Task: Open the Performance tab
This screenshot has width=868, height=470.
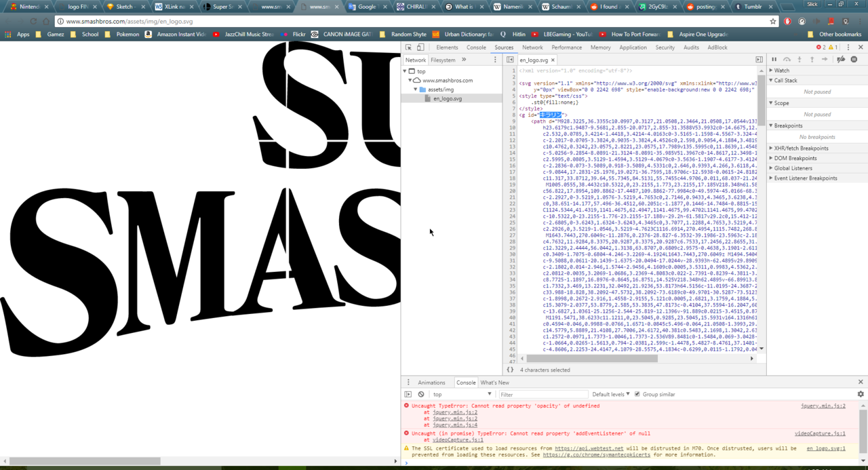Action: pyautogui.click(x=566, y=47)
